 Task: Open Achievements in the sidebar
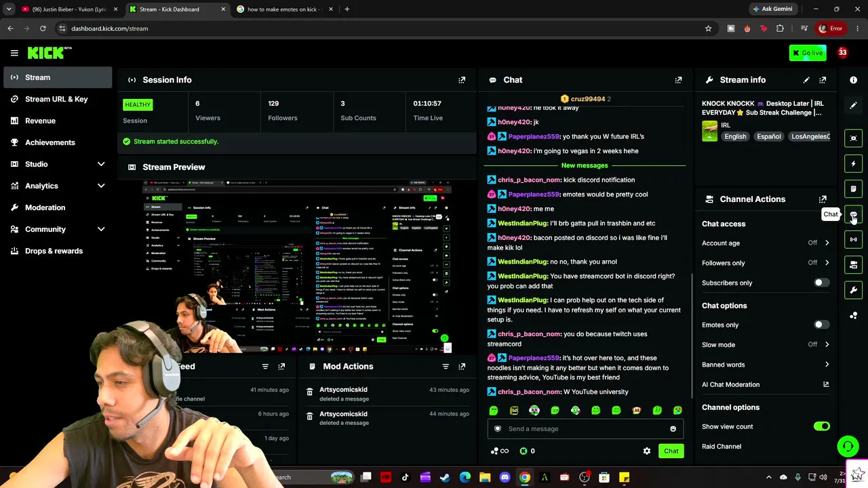pos(58,142)
